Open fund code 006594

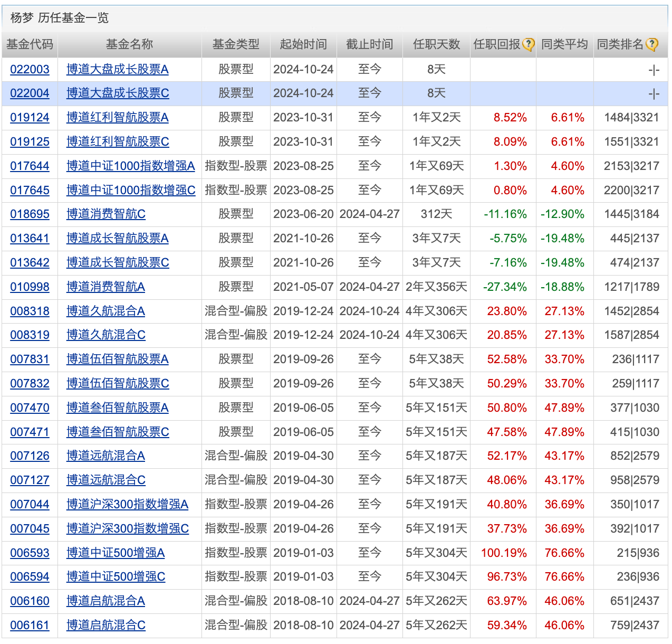click(x=30, y=577)
